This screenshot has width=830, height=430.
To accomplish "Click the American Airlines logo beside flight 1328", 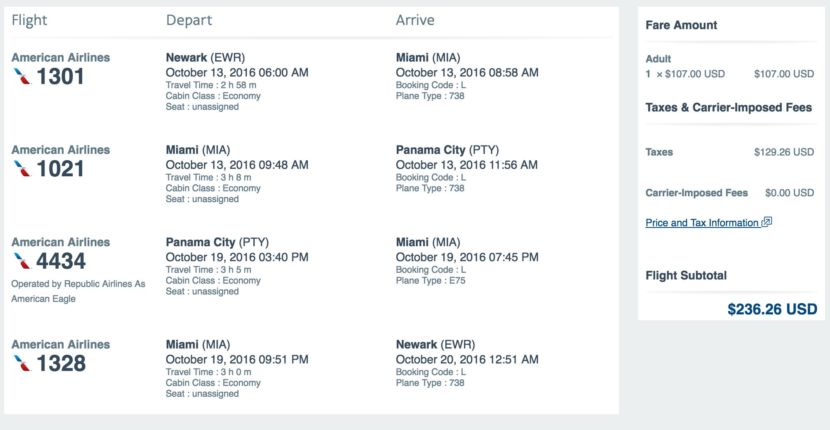I will pyautogui.click(x=20, y=364).
